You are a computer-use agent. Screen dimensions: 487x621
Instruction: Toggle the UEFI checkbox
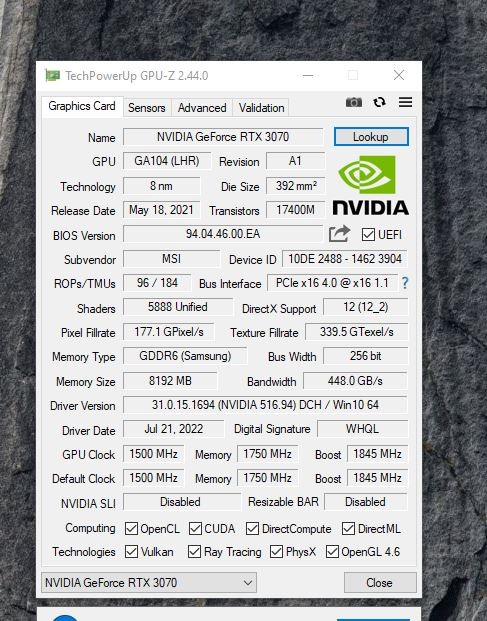[368, 234]
